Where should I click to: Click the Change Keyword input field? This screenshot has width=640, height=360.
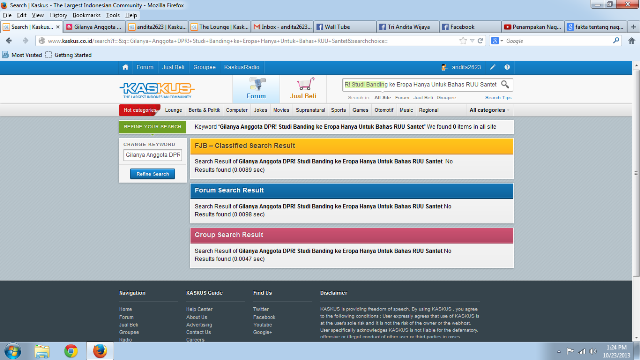152,155
